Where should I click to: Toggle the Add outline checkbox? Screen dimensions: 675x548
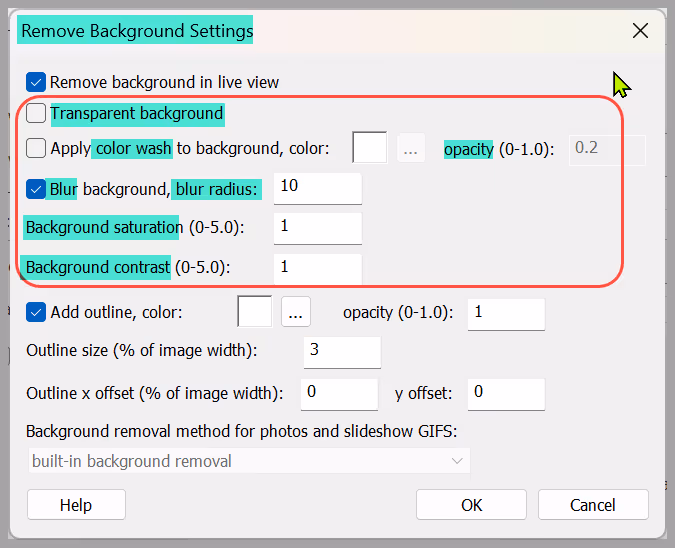[x=36, y=312]
